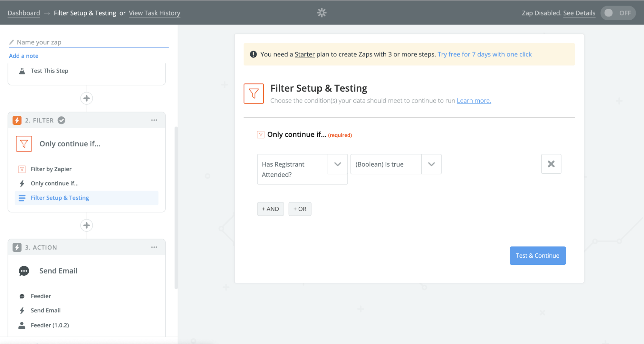Image resolution: width=644 pixels, height=344 pixels.
Task: Click the big funnel icon beside Filter Setup heading
Action: tap(254, 93)
